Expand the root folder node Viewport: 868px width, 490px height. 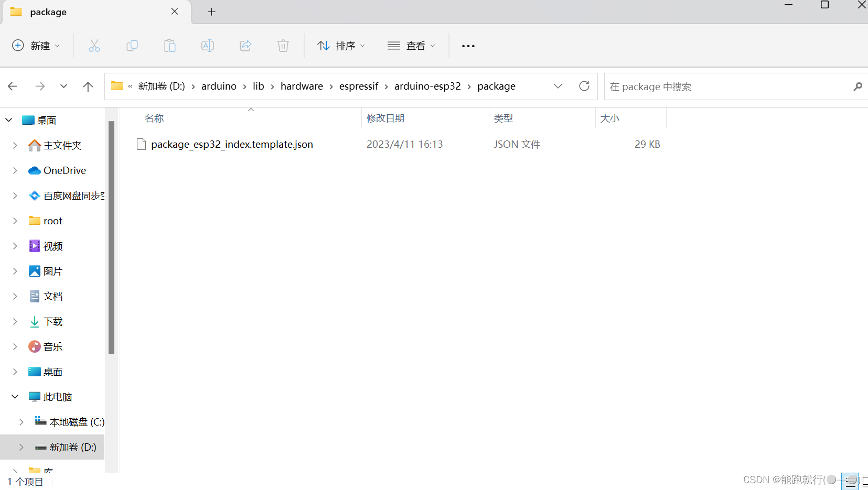coord(15,221)
